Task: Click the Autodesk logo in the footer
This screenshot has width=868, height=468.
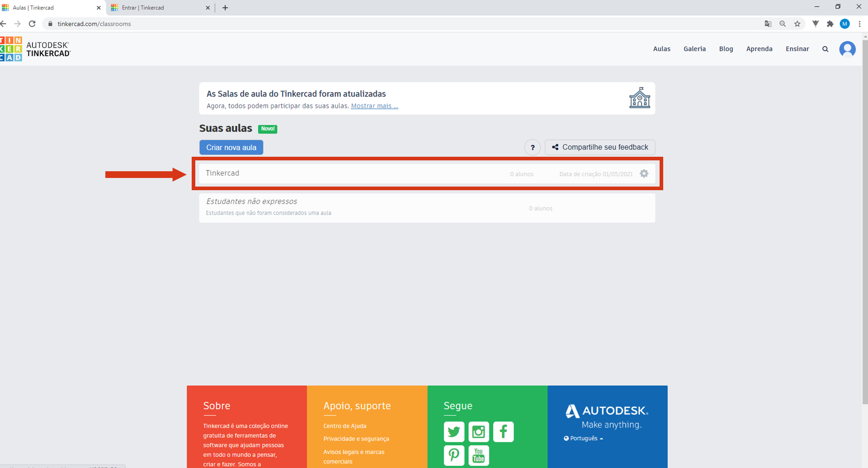Action: pyautogui.click(x=607, y=411)
